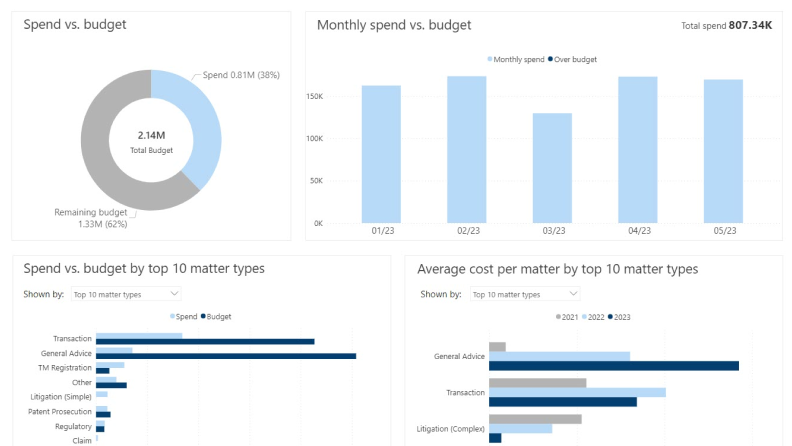
Task: Click the Monthly spend legend marker
Action: point(489,59)
